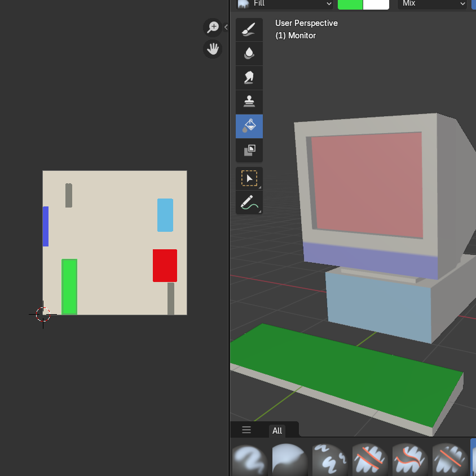Select the Soften tool
This screenshot has height=476, width=476.
point(249,54)
